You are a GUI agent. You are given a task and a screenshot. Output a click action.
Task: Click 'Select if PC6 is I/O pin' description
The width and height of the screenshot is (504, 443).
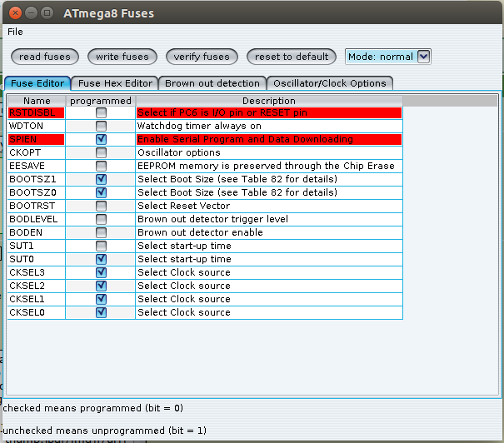click(x=269, y=112)
